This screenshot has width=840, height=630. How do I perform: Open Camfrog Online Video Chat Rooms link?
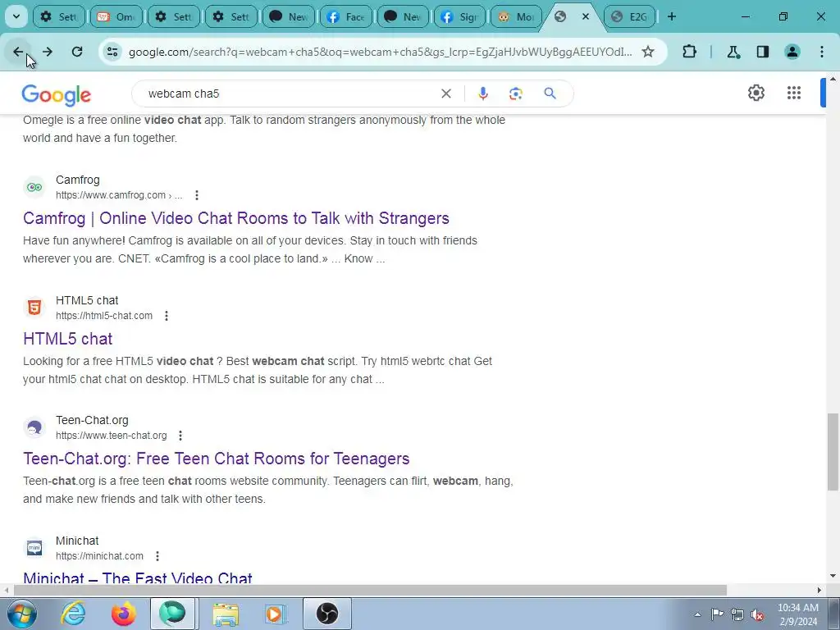(236, 218)
